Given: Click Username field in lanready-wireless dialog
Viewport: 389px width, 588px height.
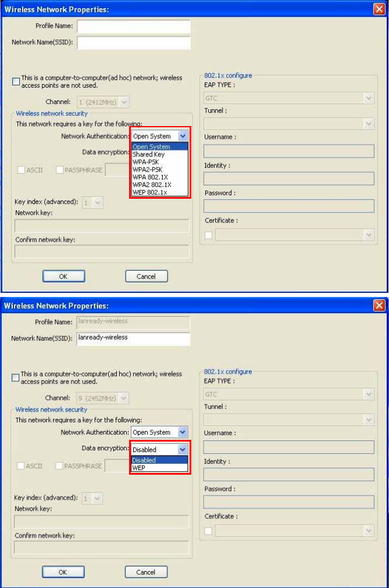Looking at the screenshot, I should coord(289,447).
